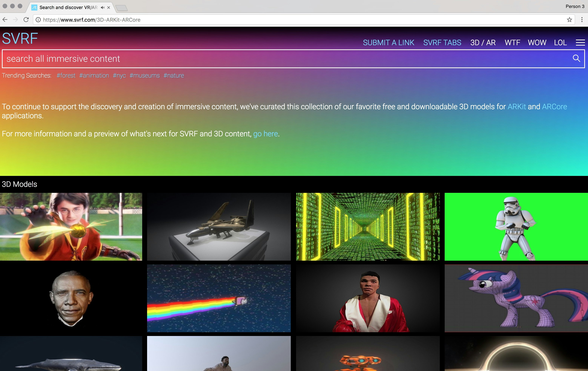Open the Nyan Cat rainbow thumbnail
This screenshot has width=588, height=371.
pos(219,298)
